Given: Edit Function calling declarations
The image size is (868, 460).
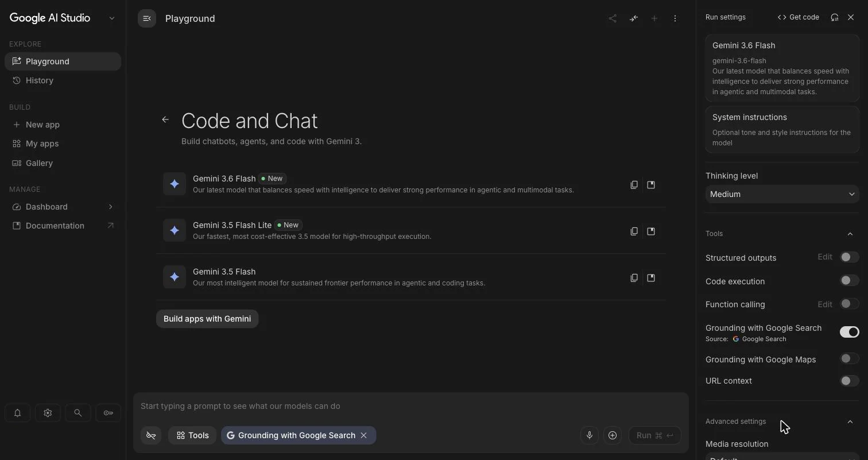Looking at the screenshot, I should [x=825, y=304].
